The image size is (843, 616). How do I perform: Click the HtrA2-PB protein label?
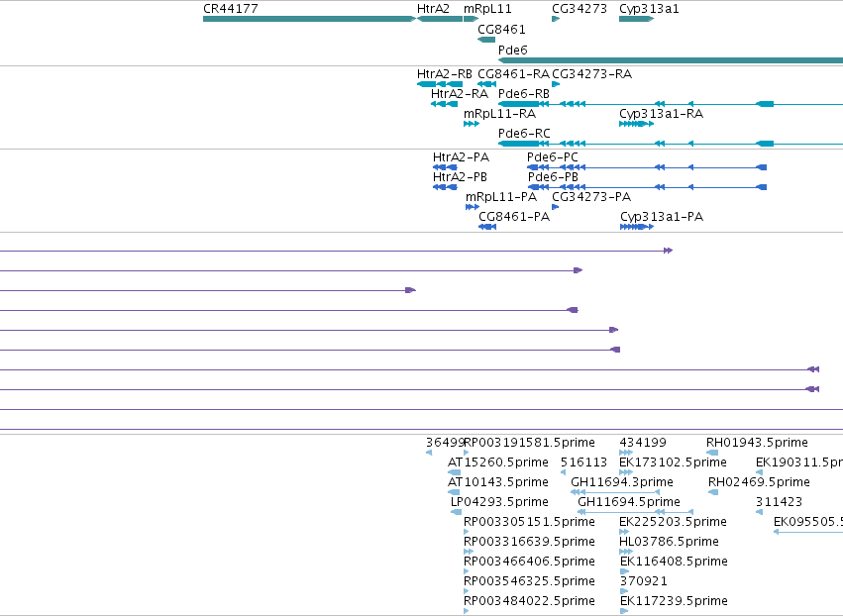tap(461, 177)
